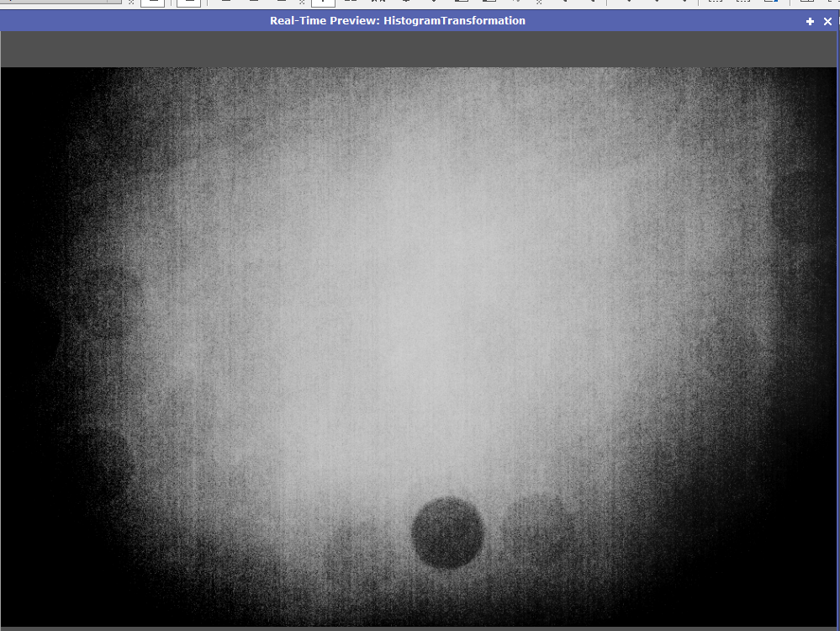Click the dark circular spot in the preview image
The image size is (840, 631).
(x=447, y=530)
